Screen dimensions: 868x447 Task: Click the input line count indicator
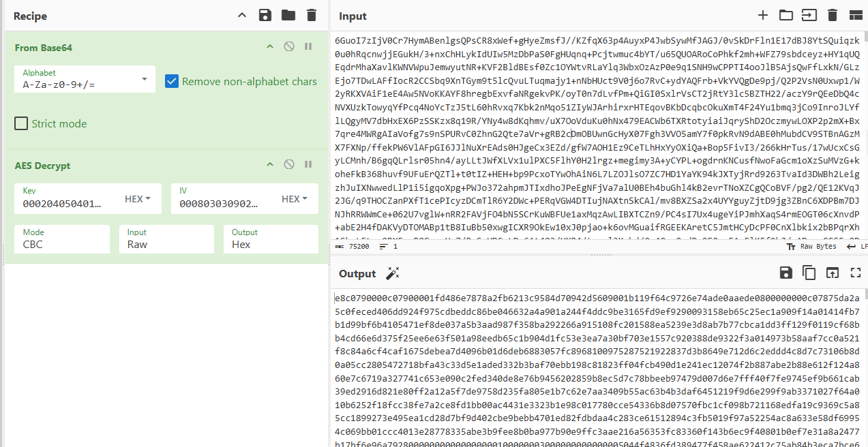[389, 246]
